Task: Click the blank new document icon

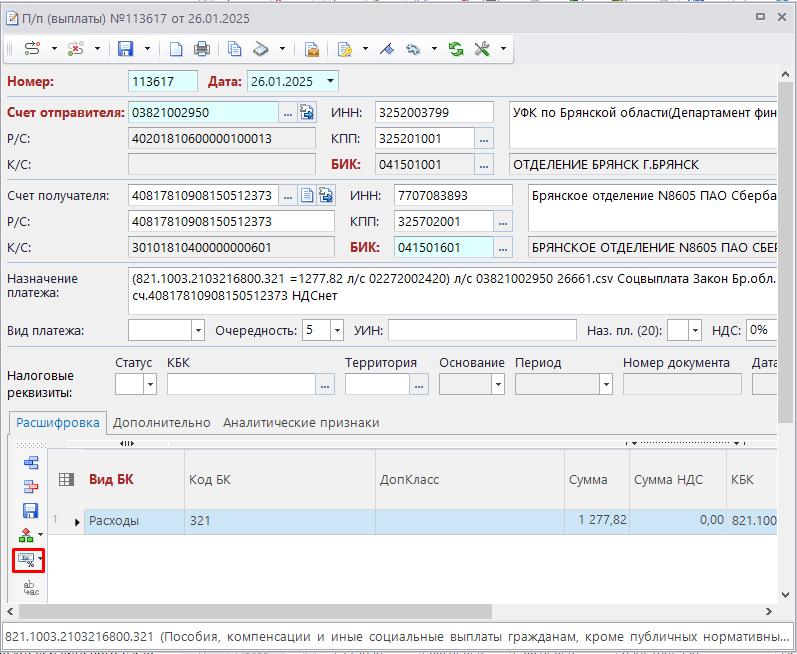Action: tap(176, 48)
